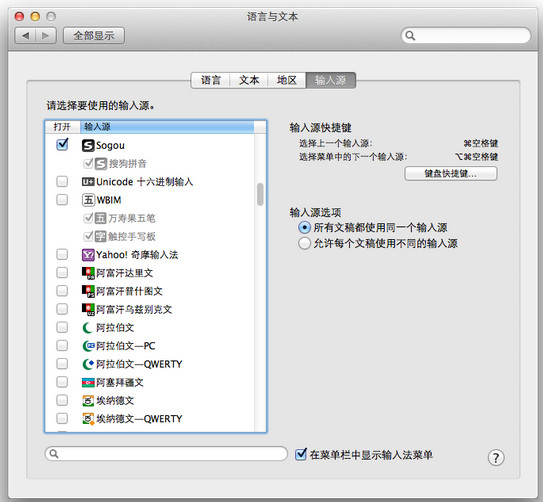Click the WBIM 五 icon
This screenshot has width=543, height=502.
click(x=88, y=200)
